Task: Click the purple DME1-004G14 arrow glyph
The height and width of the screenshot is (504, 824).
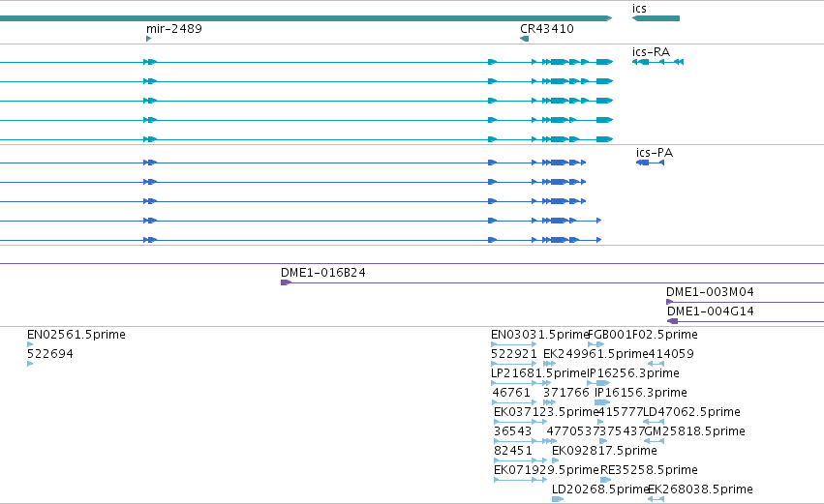Action: click(672, 321)
